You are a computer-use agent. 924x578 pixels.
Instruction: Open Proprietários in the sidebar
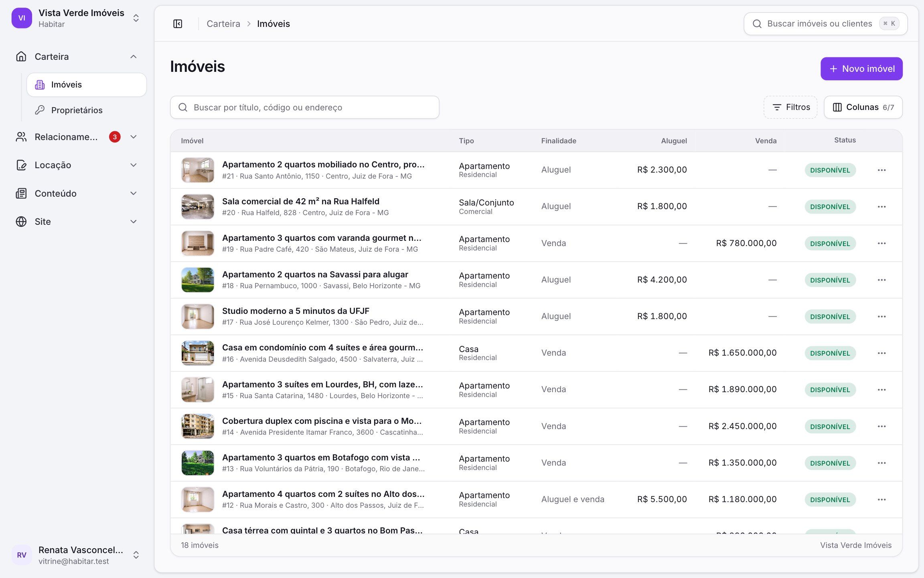pyautogui.click(x=87, y=110)
